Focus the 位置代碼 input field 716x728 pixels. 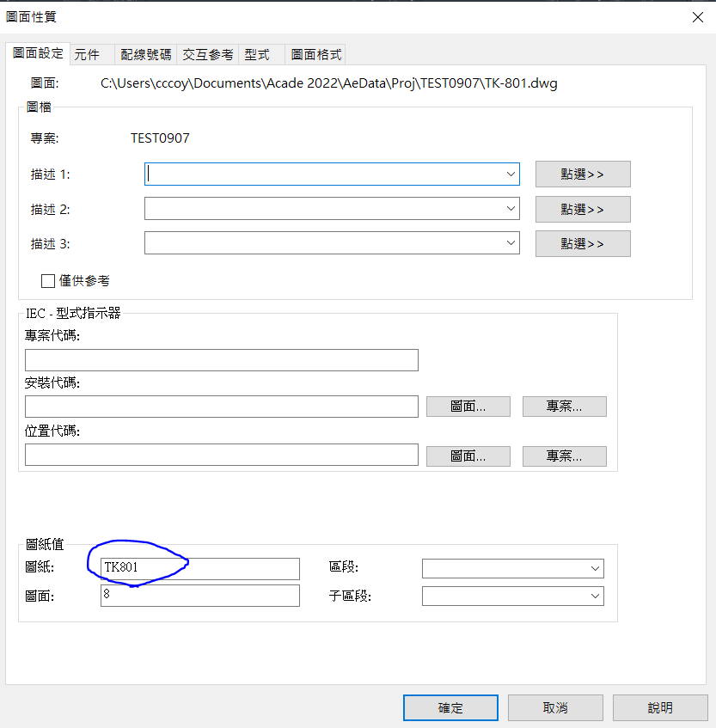222,455
